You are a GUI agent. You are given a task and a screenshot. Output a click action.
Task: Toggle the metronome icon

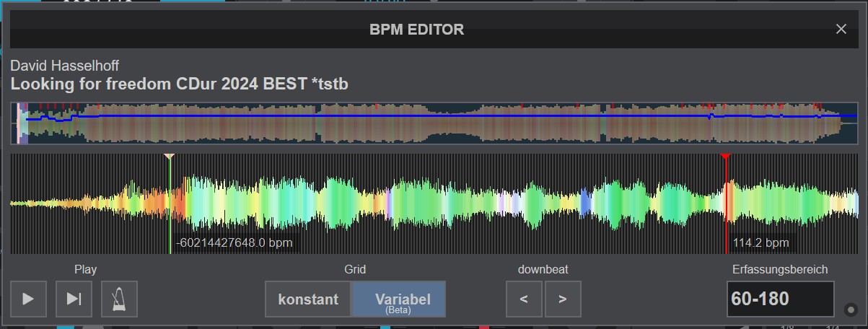coord(119,299)
